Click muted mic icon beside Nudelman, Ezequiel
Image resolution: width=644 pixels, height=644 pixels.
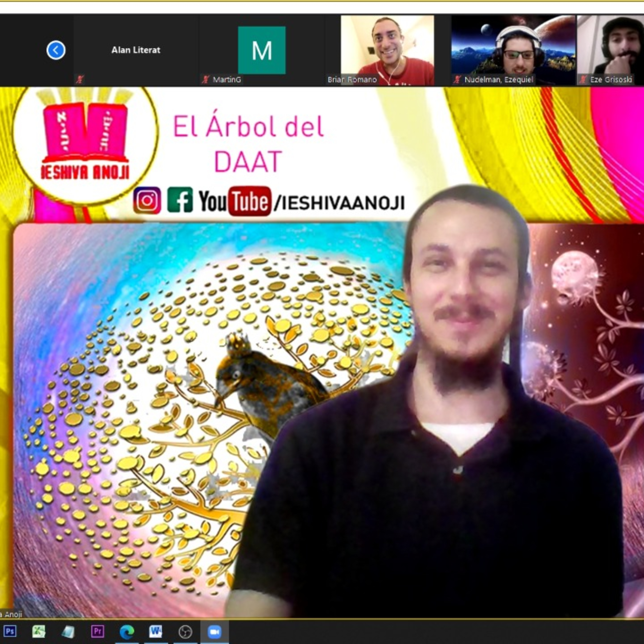click(457, 80)
